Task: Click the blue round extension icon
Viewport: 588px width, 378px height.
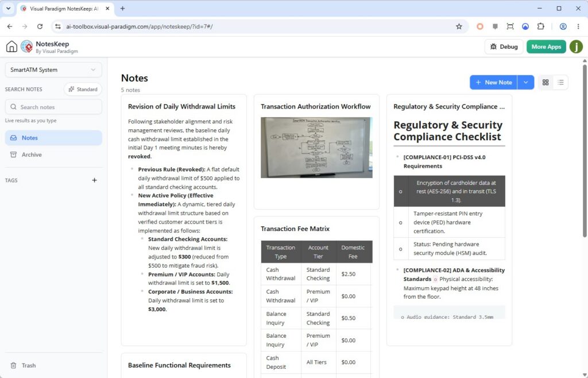Action: 525,26
